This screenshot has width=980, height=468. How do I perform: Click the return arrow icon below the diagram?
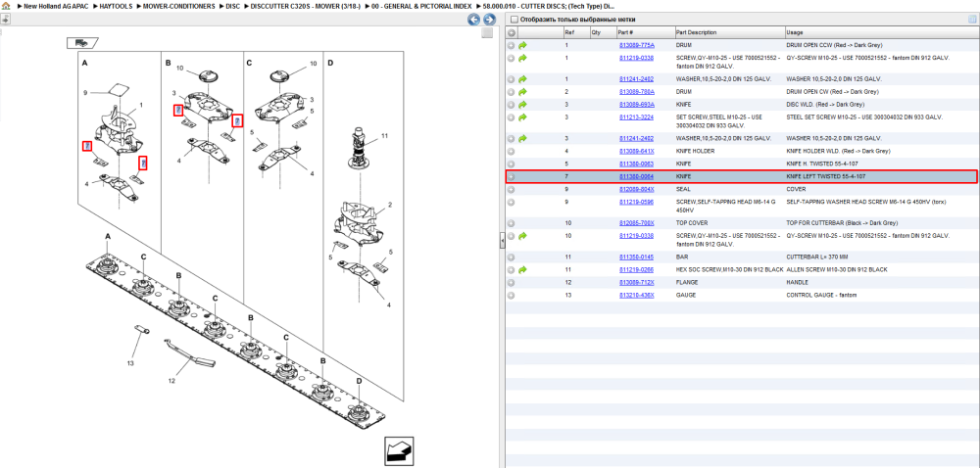[399, 451]
